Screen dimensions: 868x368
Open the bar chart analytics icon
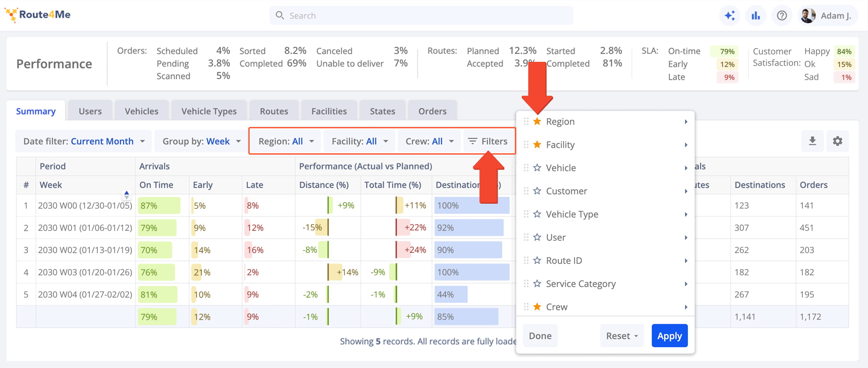click(x=756, y=16)
